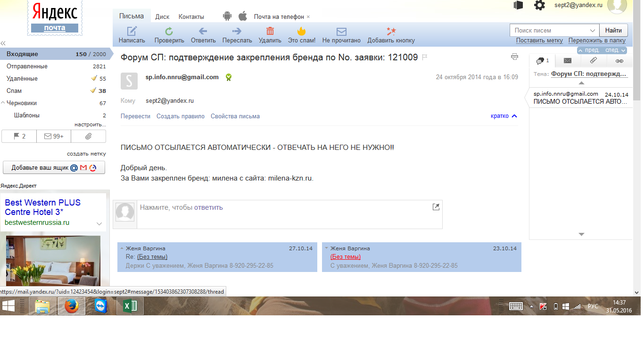Open File Explorer from the taskbar
The height and width of the screenshot is (362, 644).
point(42,306)
